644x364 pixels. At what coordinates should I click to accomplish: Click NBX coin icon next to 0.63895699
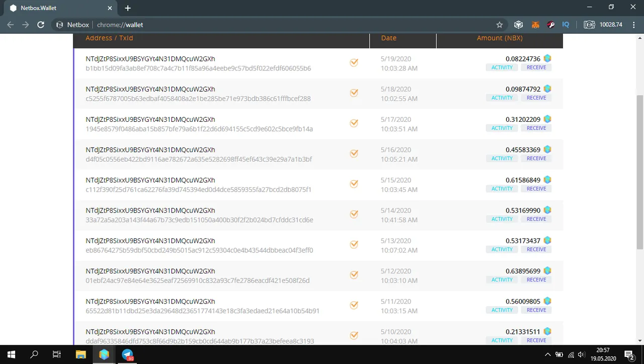(x=547, y=271)
